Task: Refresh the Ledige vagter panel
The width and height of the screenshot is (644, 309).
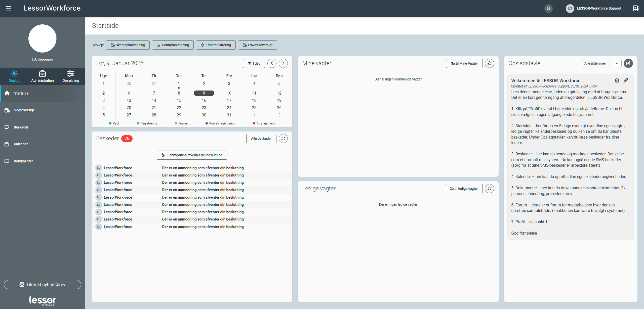Action: pyautogui.click(x=489, y=189)
